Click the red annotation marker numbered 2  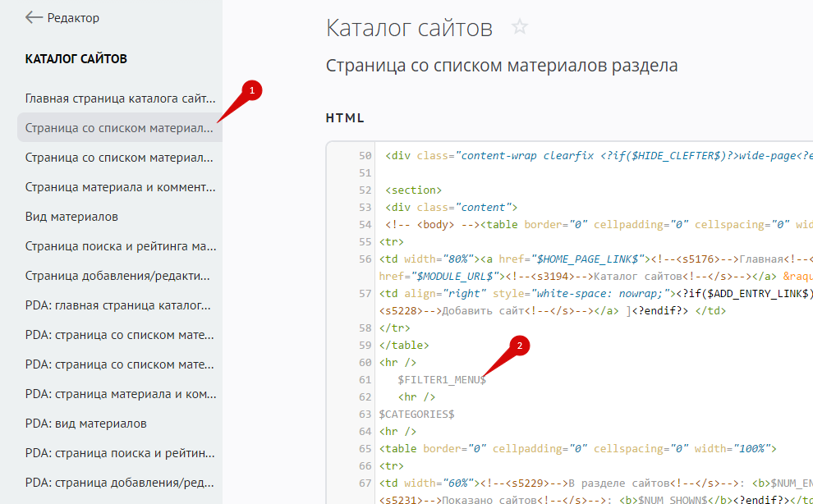[518, 346]
